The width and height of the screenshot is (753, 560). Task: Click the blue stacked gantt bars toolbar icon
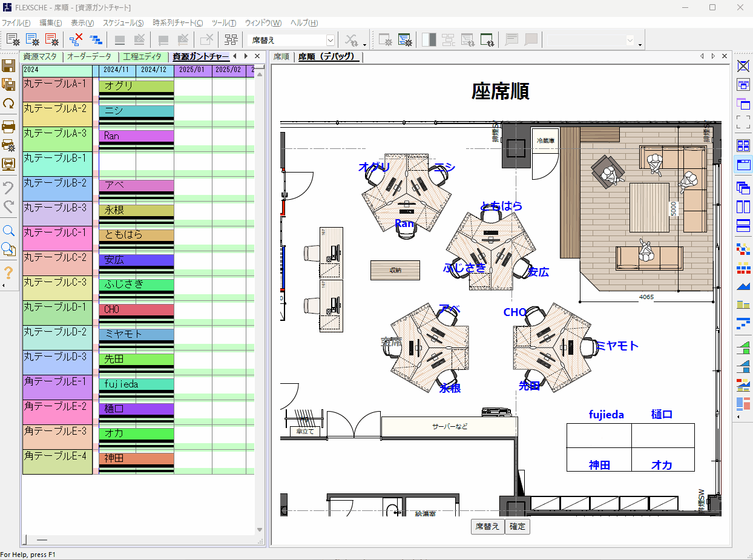click(x=96, y=40)
